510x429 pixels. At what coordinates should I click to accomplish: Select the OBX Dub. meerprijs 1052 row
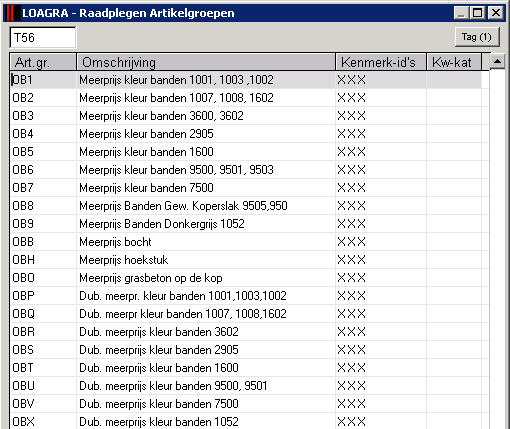tap(246, 421)
